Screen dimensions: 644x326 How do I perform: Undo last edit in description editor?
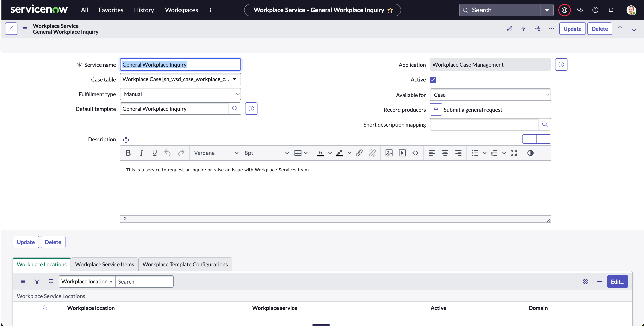pos(168,153)
